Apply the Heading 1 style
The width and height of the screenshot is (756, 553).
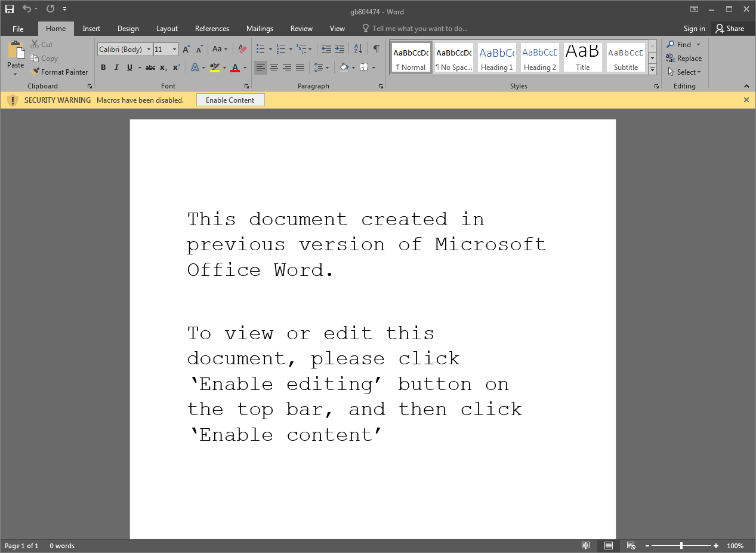(x=496, y=58)
